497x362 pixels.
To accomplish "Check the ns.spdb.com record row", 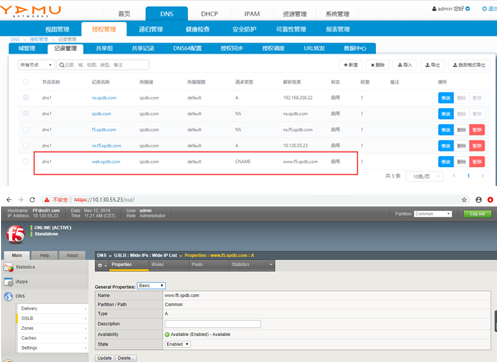I will point(26,97).
